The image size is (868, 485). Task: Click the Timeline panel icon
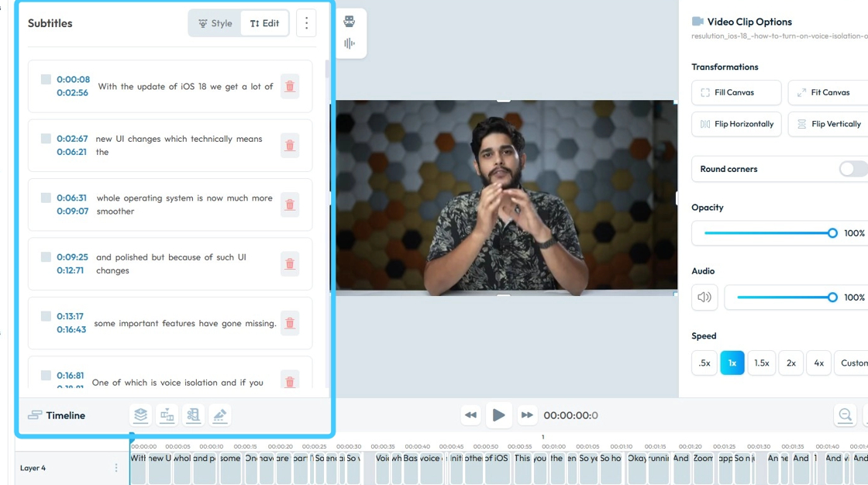tap(35, 415)
